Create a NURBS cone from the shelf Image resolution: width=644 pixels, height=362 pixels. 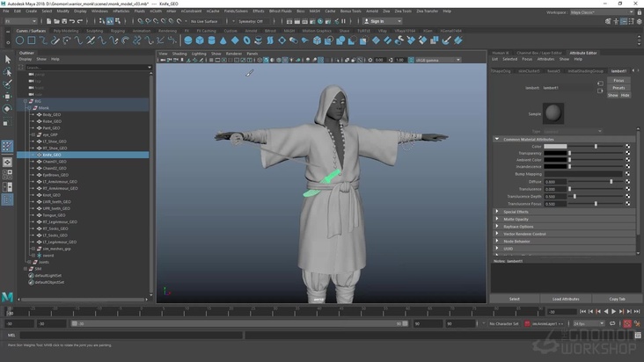pos(223,40)
